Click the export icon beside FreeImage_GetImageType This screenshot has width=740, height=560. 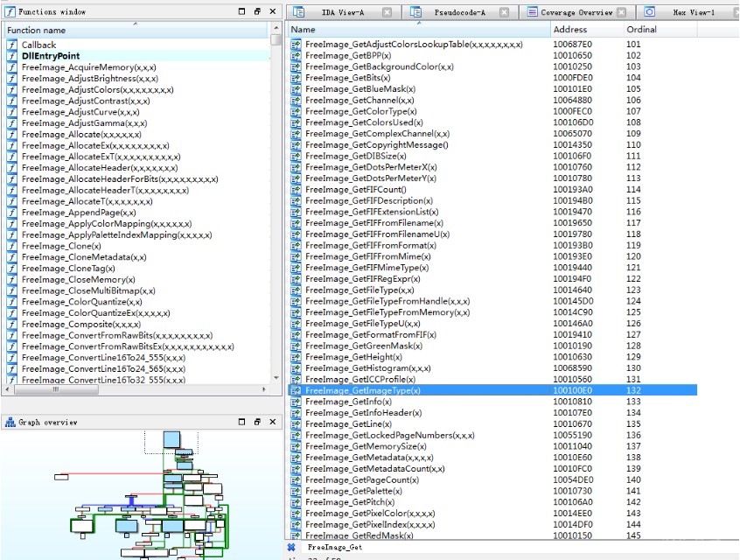296,390
